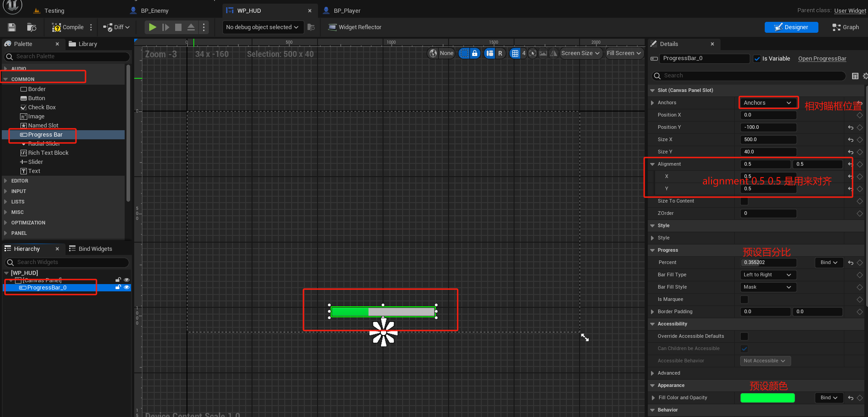Screen dimensions: 868x417
Task: Save the widget blueprint with the floppy icon
Action: [x=12, y=27]
